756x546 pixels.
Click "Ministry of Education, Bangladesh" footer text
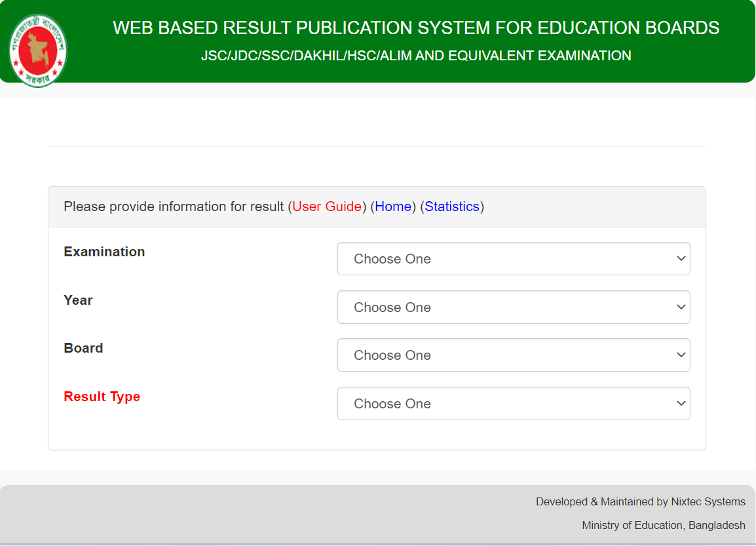tap(664, 525)
